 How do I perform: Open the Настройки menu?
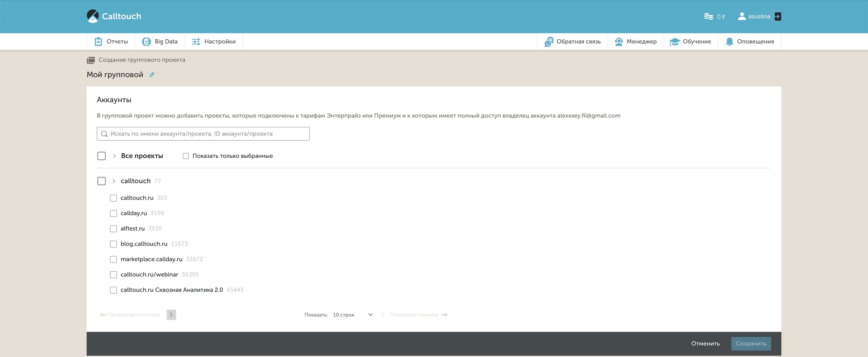tap(214, 42)
